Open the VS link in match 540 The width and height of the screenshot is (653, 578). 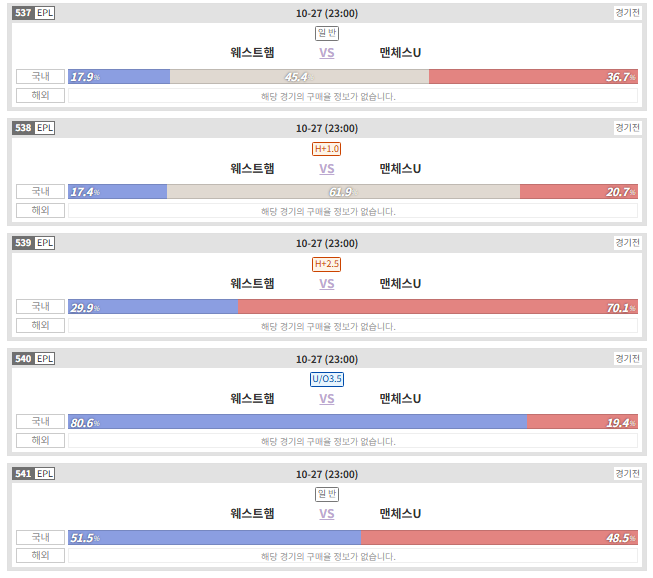(x=327, y=399)
